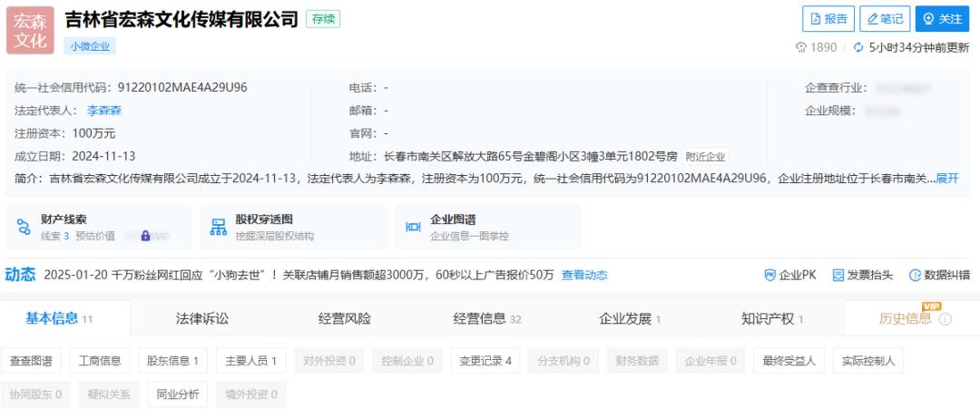Click the refresh update icon
Screen dimensions: 980x418
(x=858, y=47)
